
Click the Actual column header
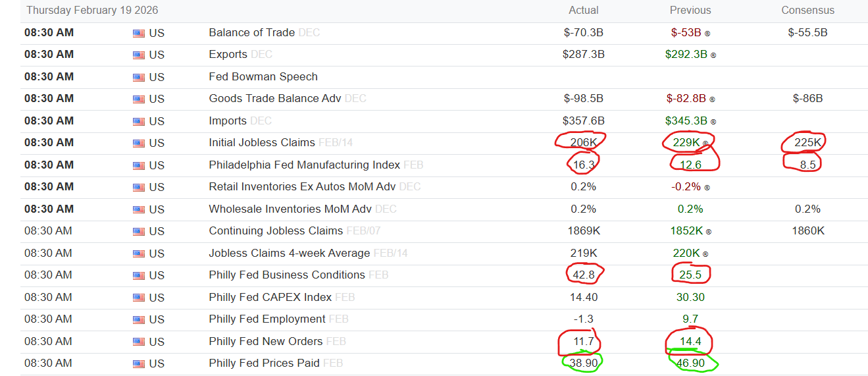[x=584, y=10]
